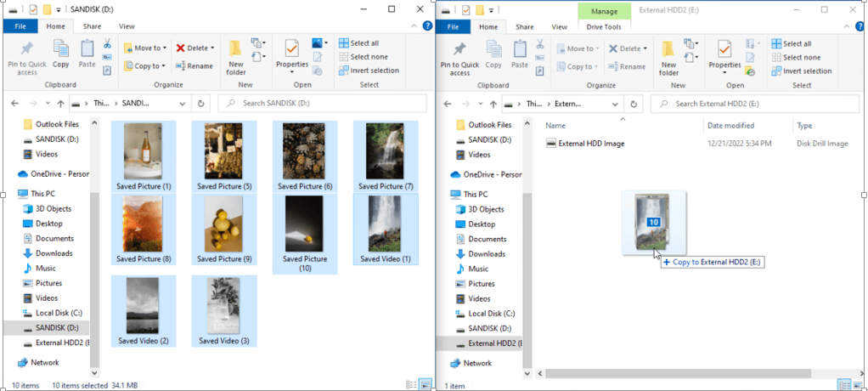
Task: Open Share tab in External HDD2 window
Action: pos(525,26)
